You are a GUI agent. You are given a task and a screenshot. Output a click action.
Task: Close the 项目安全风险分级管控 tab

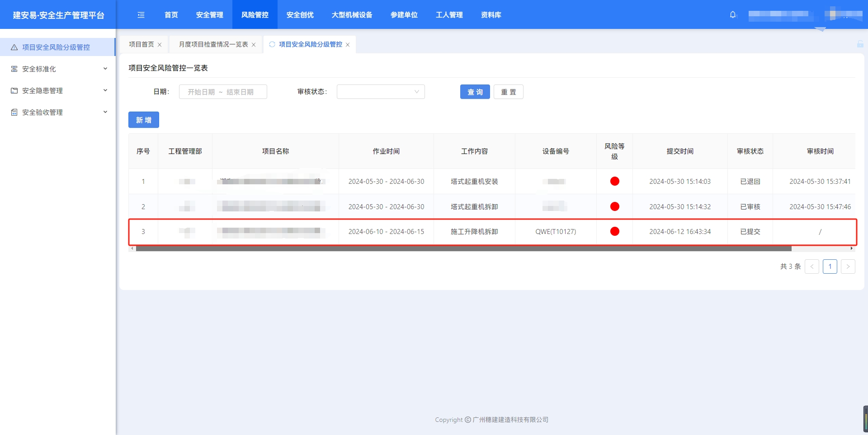pyautogui.click(x=348, y=45)
